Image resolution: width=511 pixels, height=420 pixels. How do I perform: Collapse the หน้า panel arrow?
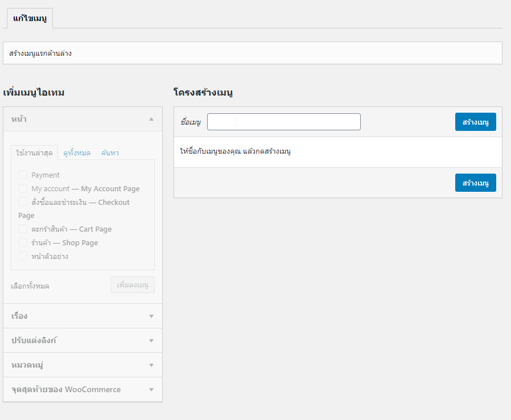pyautogui.click(x=151, y=120)
